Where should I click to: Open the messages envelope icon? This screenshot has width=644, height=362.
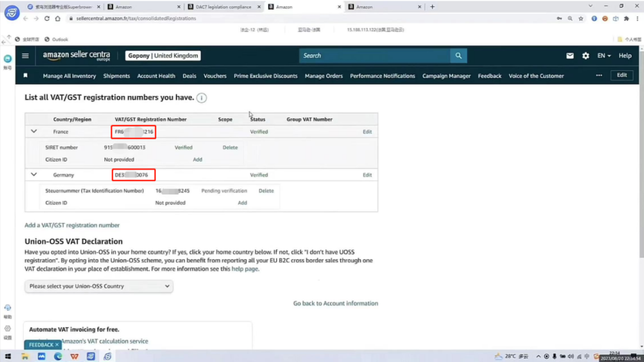point(569,55)
